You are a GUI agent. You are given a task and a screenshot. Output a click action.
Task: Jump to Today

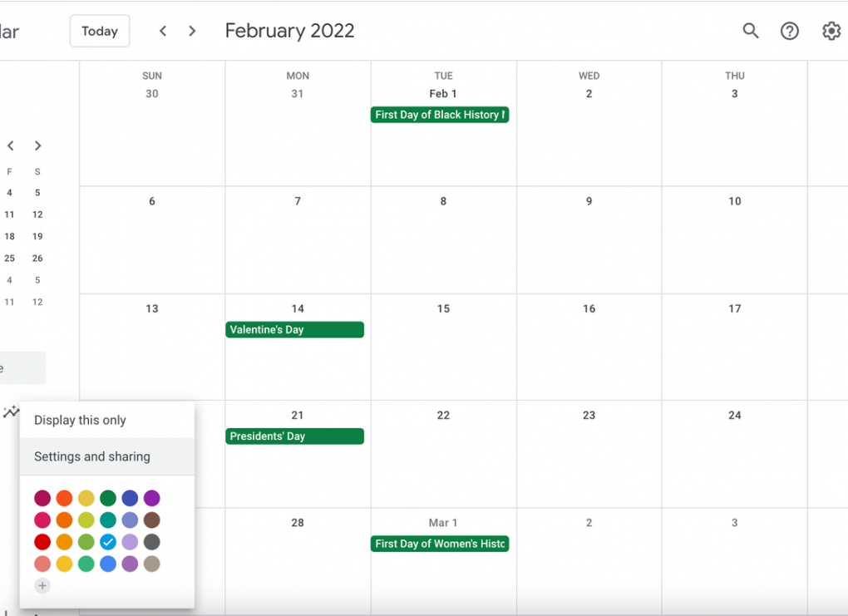100,31
